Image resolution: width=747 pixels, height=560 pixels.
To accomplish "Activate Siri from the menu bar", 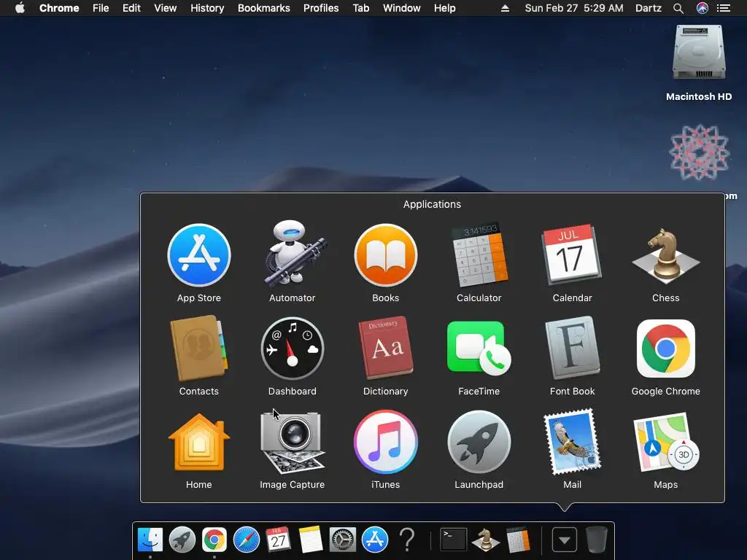I will pyautogui.click(x=703, y=8).
